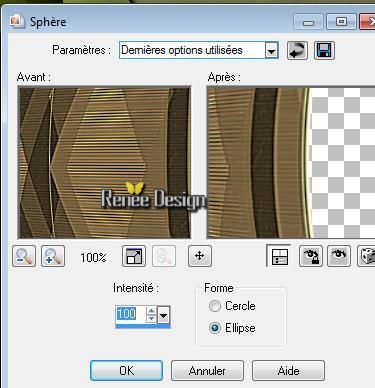Click the randomize parameters dice icon

(366, 256)
